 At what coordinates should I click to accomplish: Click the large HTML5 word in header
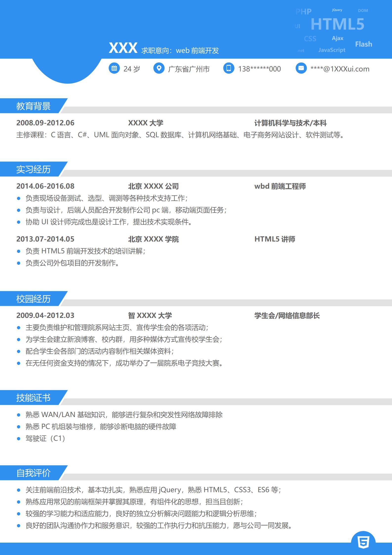pyautogui.click(x=337, y=24)
